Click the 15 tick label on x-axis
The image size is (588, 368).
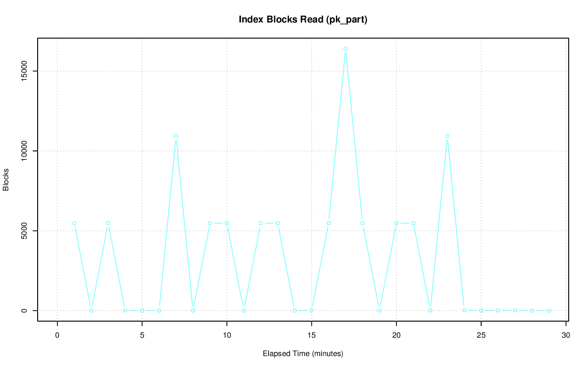pyautogui.click(x=311, y=335)
